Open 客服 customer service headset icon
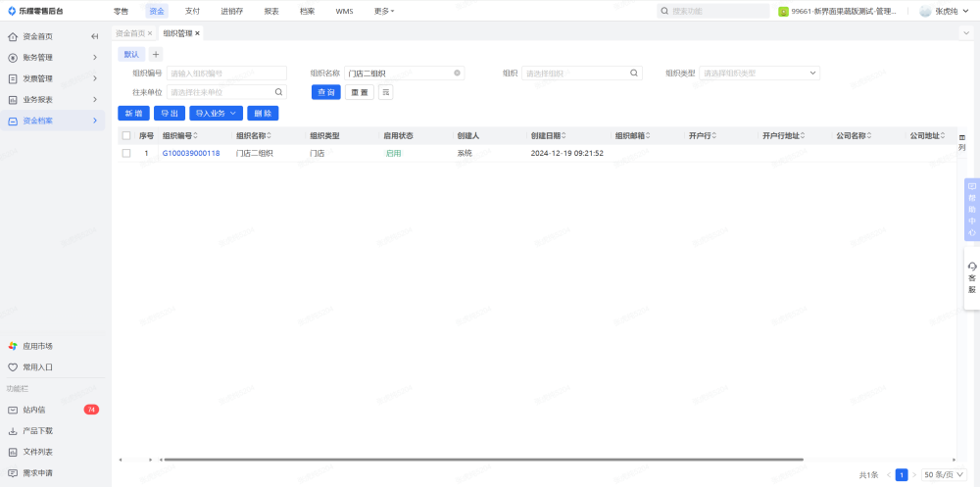Viewport: 980px width, 487px height. [971, 277]
